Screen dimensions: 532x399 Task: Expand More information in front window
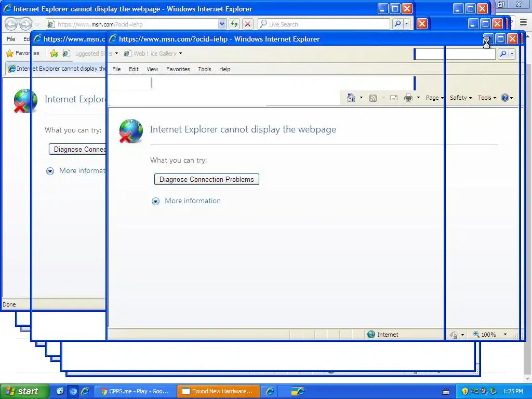pos(186,201)
